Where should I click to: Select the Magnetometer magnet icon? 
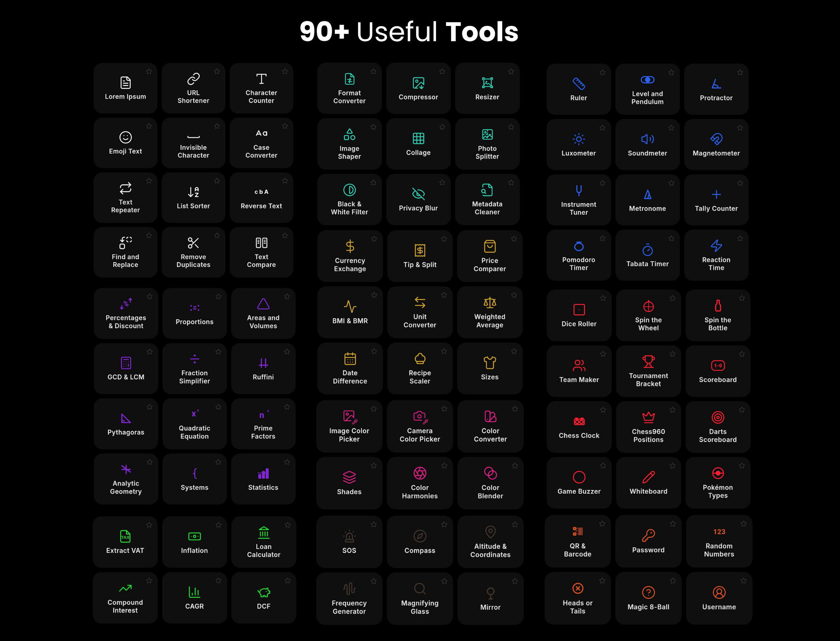click(716, 139)
